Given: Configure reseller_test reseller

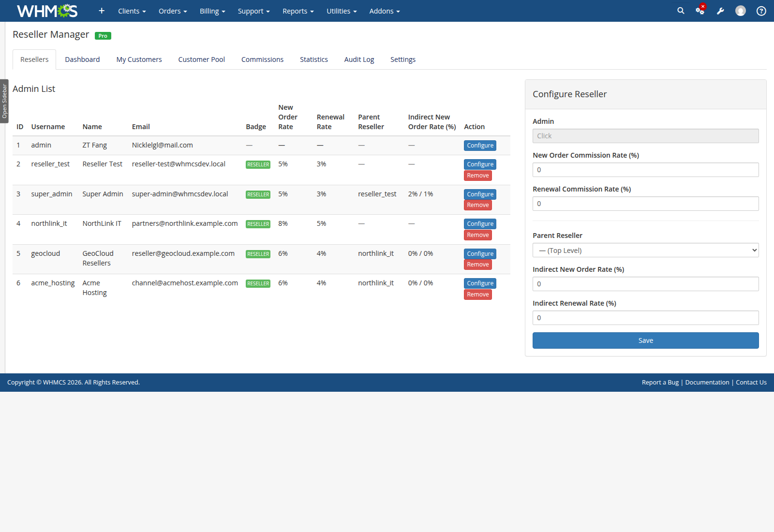Looking at the screenshot, I should pyautogui.click(x=480, y=164).
